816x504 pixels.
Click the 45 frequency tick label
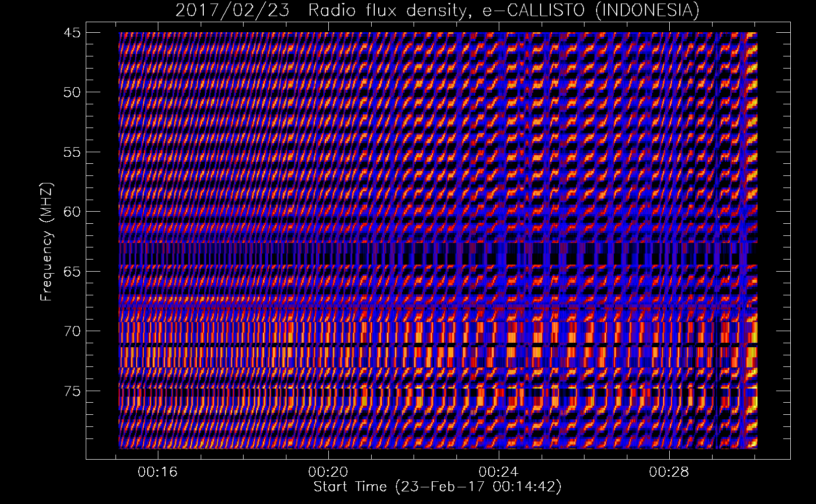pyautogui.click(x=72, y=33)
